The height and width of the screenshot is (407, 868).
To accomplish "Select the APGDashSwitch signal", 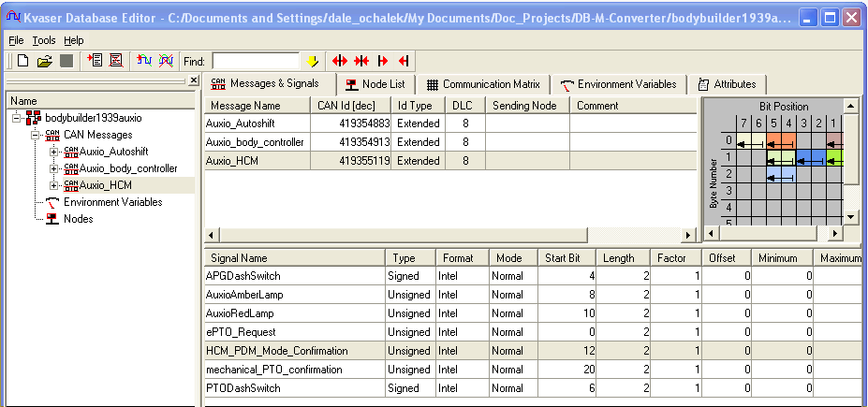I will point(243,276).
